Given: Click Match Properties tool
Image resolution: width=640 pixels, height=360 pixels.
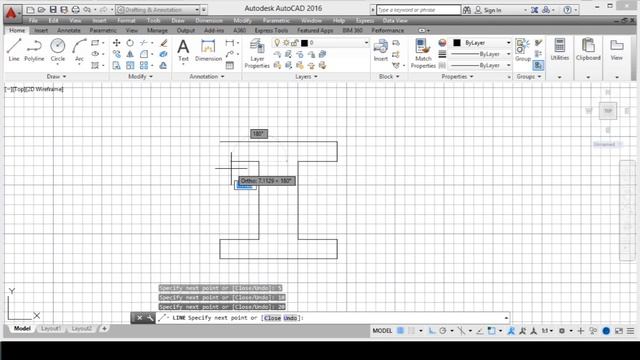Looking at the screenshot, I should coord(423,53).
